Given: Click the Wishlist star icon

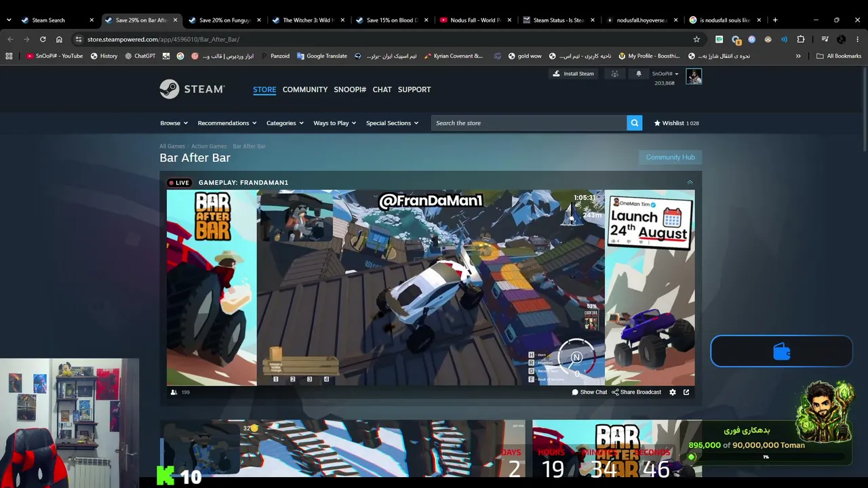Looking at the screenshot, I should click(x=657, y=123).
